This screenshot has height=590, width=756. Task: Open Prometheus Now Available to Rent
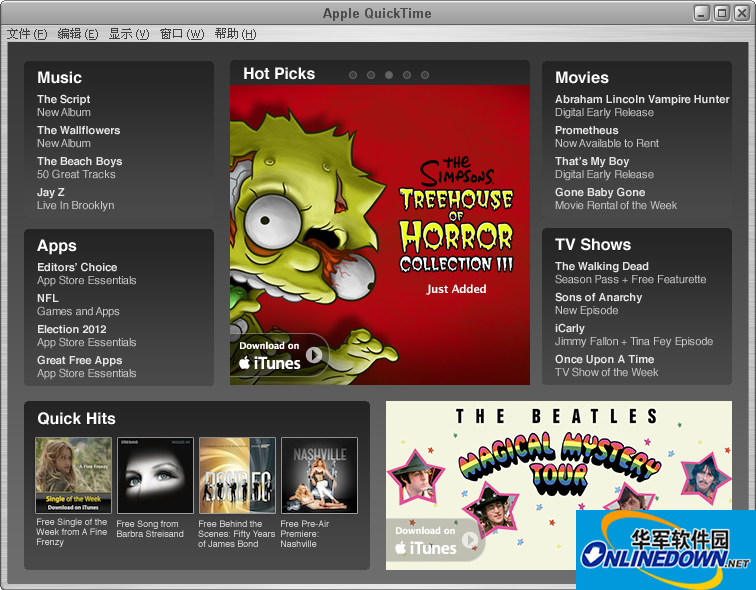[x=607, y=136]
